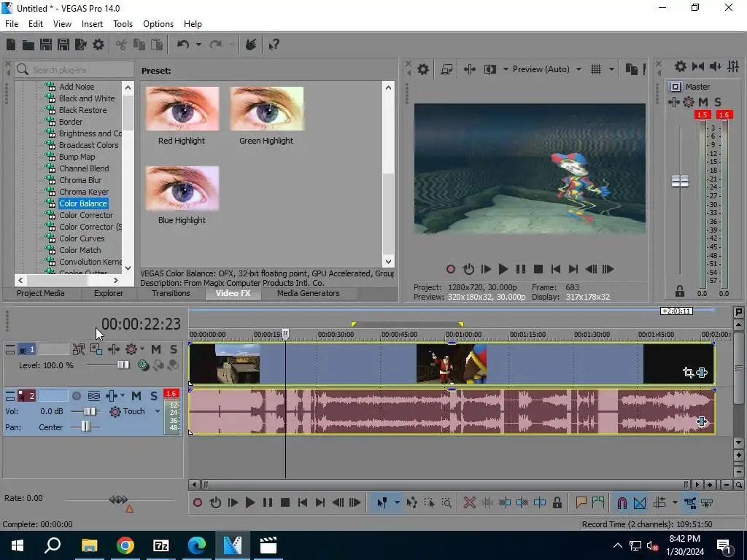Solo audio track 2
The height and width of the screenshot is (560, 747).
point(154,396)
